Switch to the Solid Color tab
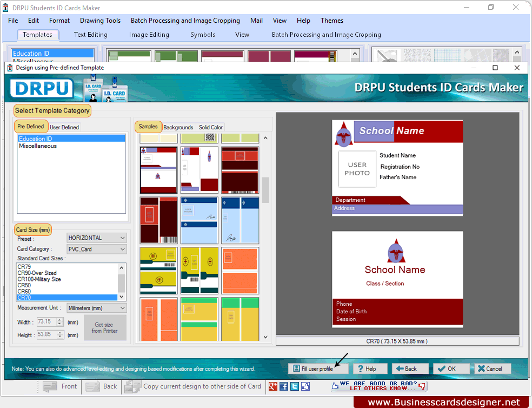 [x=211, y=127]
